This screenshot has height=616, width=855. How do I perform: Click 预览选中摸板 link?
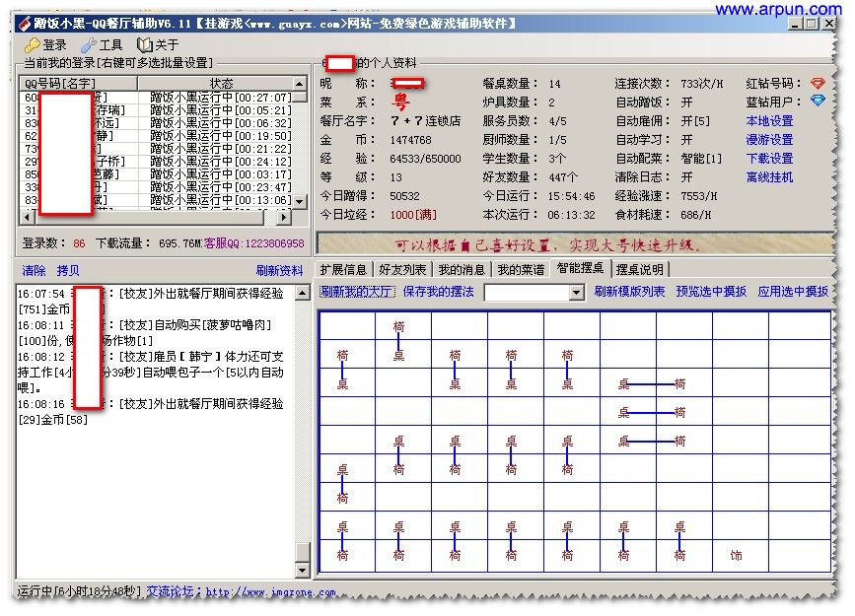[x=711, y=292]
